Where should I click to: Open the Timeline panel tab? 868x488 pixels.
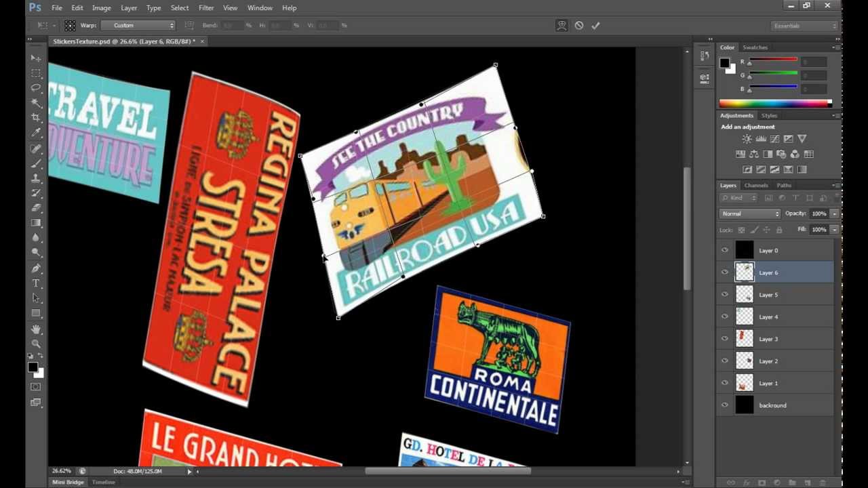[x=104, y=482]
